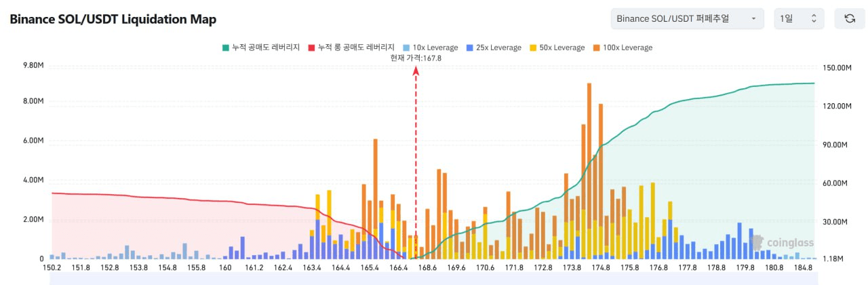Click the 현재 가격:167.8 label
Screen dimensions: 868x285
(416, 58)
